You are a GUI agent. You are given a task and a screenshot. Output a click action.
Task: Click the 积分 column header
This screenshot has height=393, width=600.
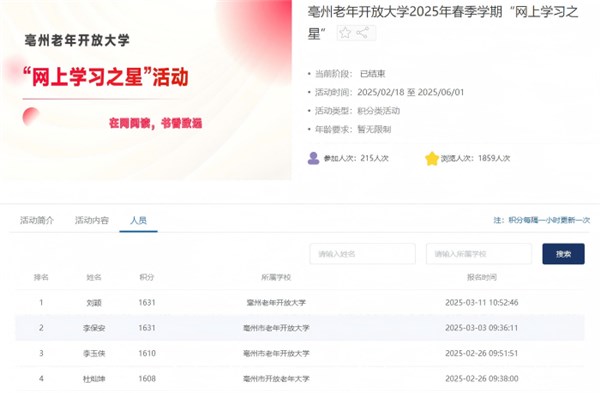[147, 277]
